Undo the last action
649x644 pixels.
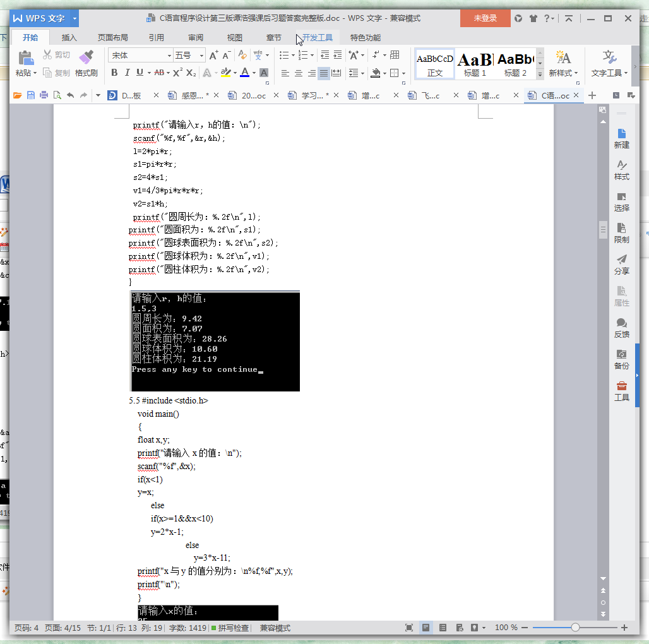pyautogui.click(x=70, y=95)
